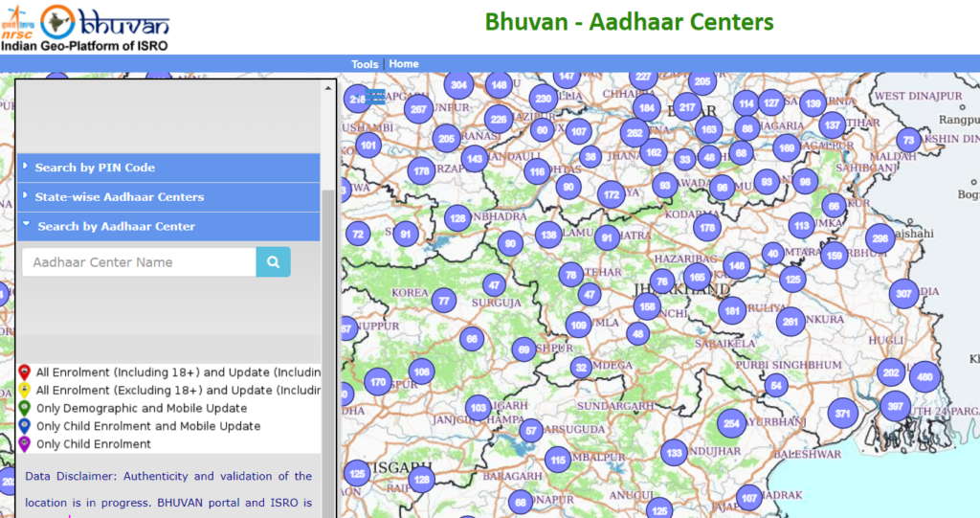This screenshot has width=980, height=518.
Task: Click the 'Data Disclaimer' text
Action: pos(70,476)
